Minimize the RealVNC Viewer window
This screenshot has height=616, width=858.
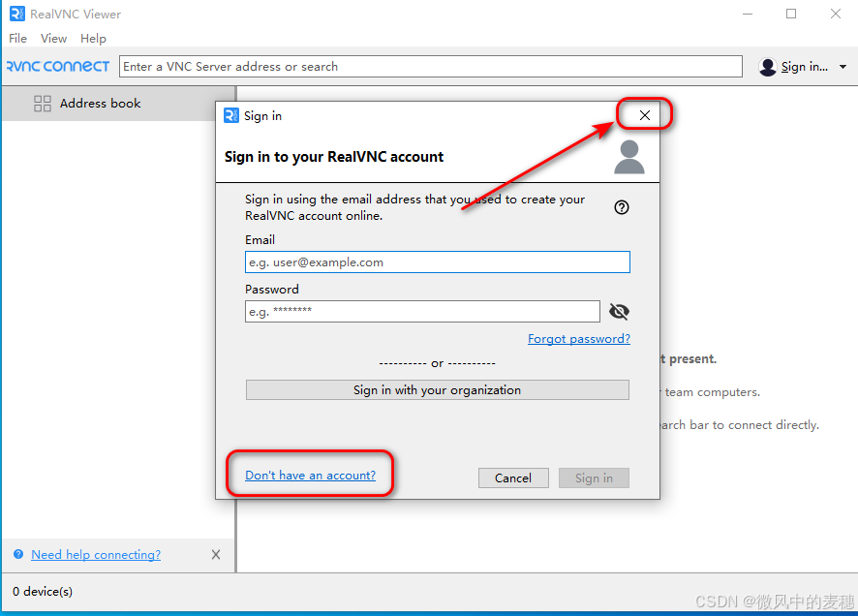748,14
